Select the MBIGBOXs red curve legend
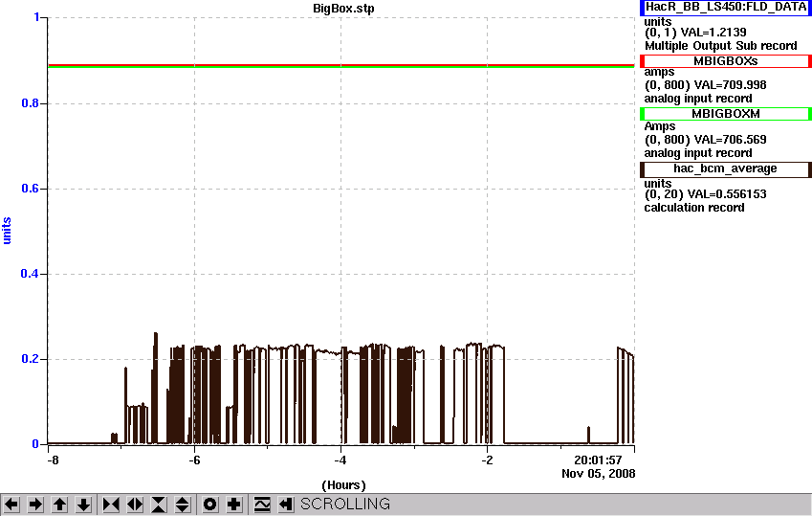 (x=726, y=61)
